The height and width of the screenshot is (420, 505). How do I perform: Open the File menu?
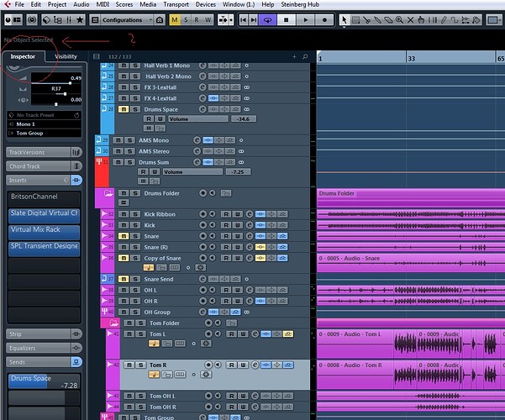(19, 4)
